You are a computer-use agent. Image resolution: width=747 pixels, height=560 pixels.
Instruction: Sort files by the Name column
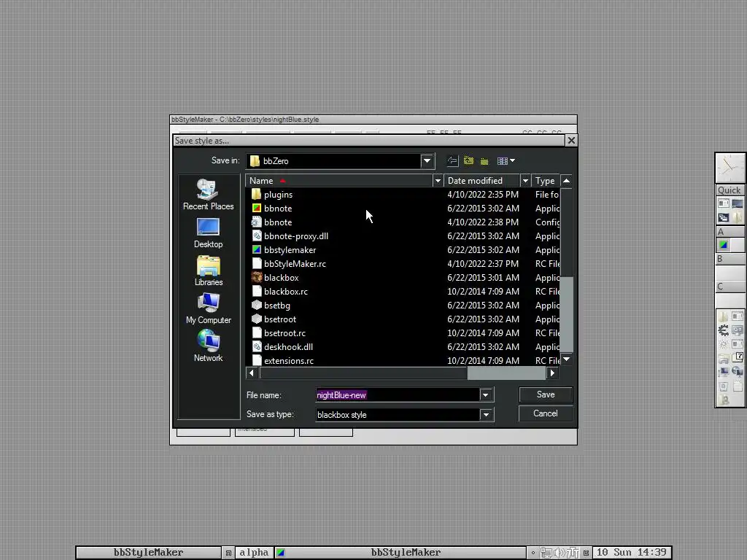[338, 181]
